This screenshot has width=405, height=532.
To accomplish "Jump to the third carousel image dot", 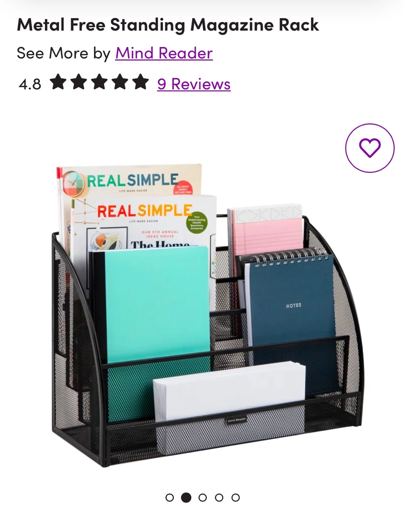I will tap(202, 498).
